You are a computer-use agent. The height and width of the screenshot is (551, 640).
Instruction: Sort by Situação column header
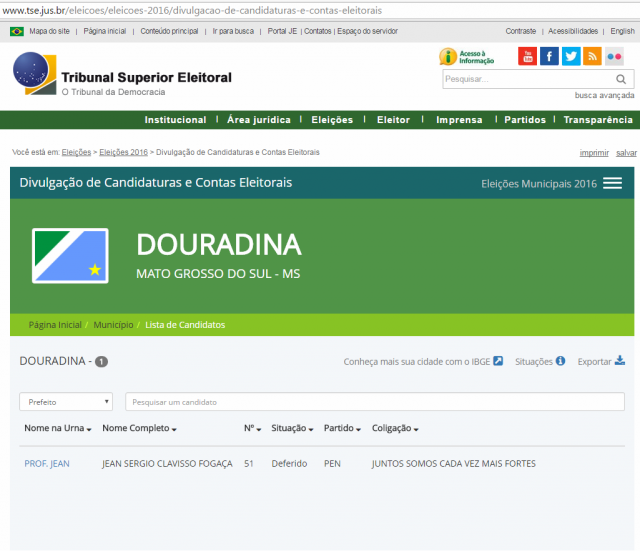click(x=293, y=428)
